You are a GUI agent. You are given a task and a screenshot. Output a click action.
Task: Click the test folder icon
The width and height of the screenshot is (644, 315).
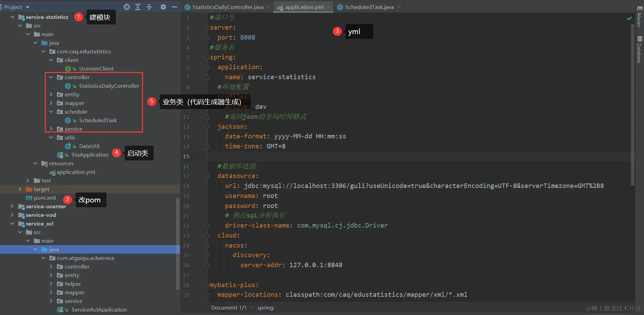tap(37, 181)
